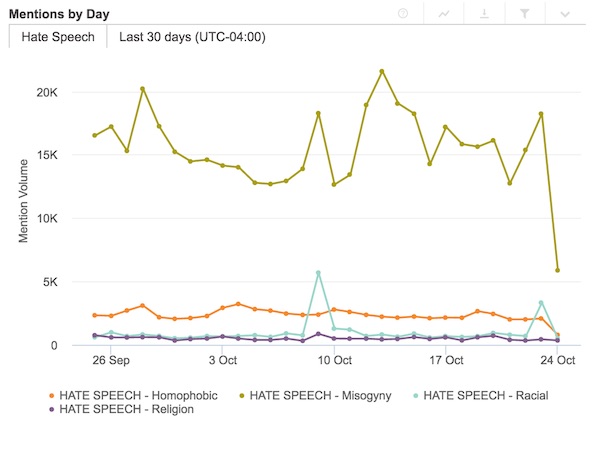Click the last Misogyny point at 24 Oct
The width and height of the screenshot is (600, 468).
click(x=557, y=270)
